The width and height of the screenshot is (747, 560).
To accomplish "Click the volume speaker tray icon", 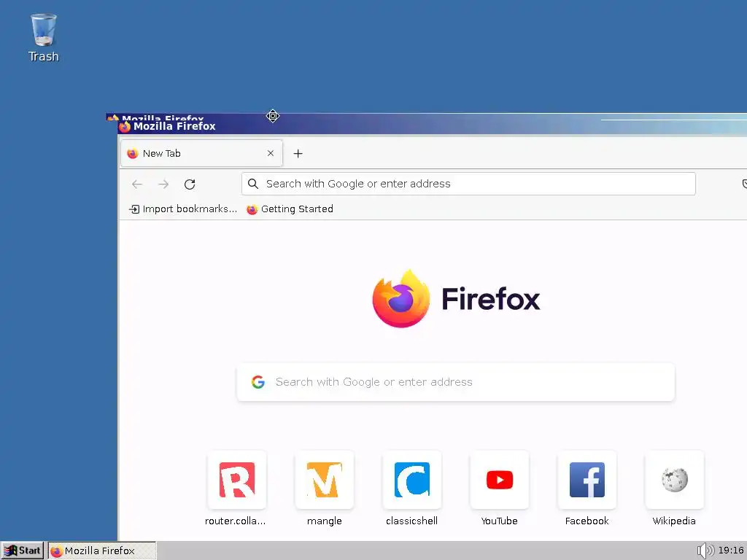I will click(705, 551).
